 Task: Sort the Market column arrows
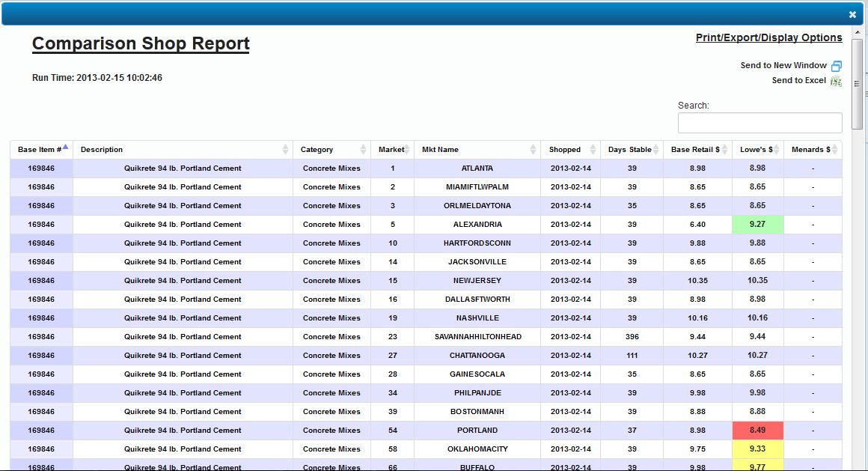(x=407, y=149)
